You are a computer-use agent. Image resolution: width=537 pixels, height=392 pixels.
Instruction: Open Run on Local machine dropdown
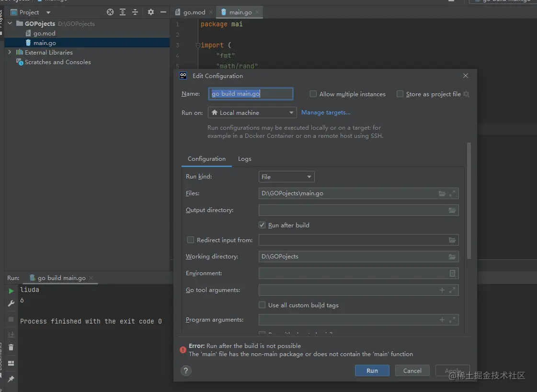252,113
